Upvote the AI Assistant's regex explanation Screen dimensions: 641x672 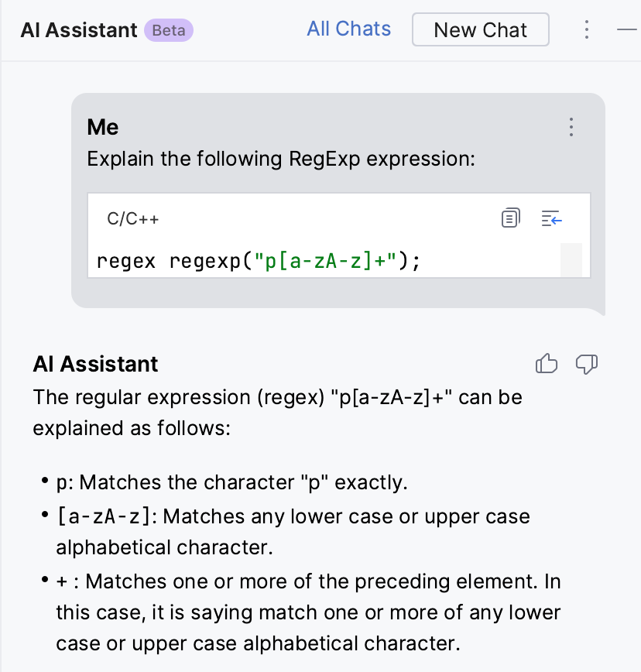tap(547, 364)
